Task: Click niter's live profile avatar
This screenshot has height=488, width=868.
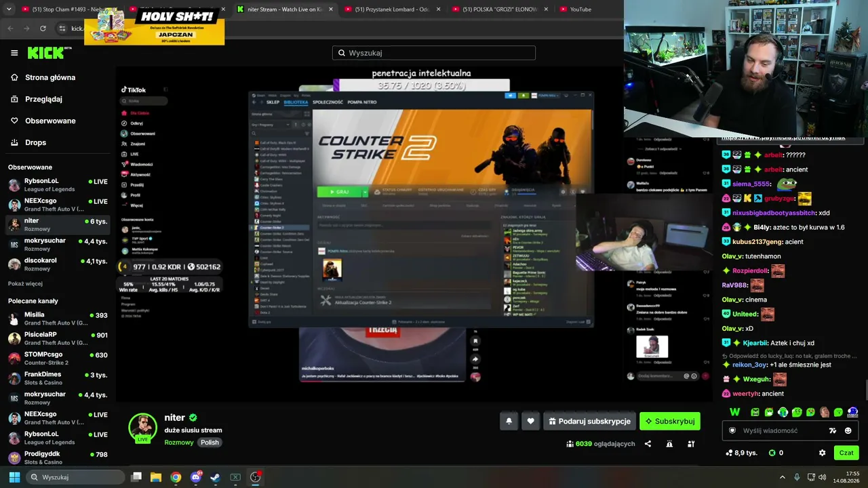Action: pos(142,427)
